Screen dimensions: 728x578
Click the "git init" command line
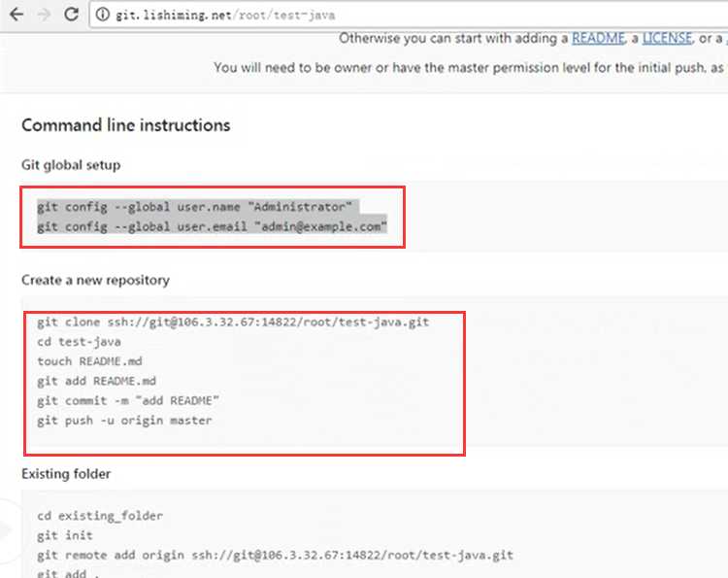coord(64,535)
